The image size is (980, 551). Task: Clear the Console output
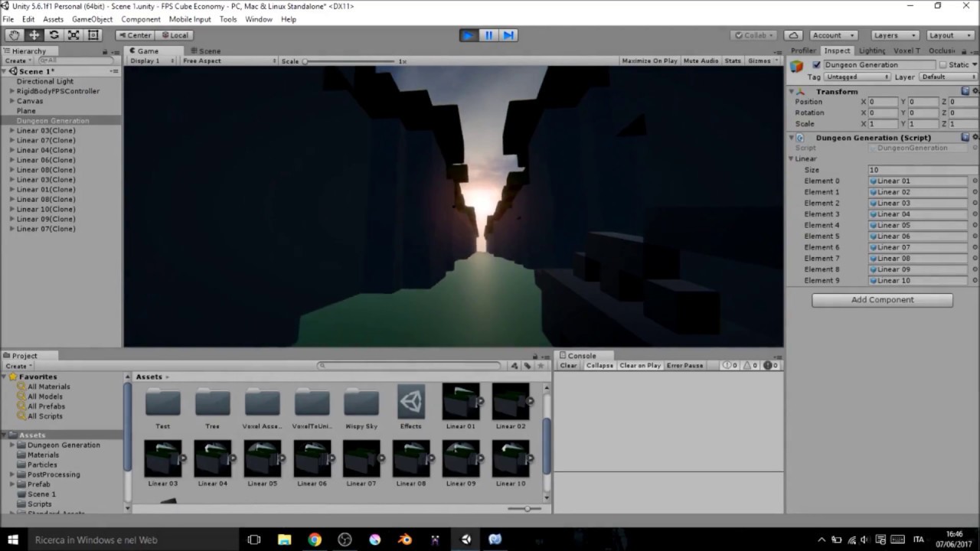[569, 365]
